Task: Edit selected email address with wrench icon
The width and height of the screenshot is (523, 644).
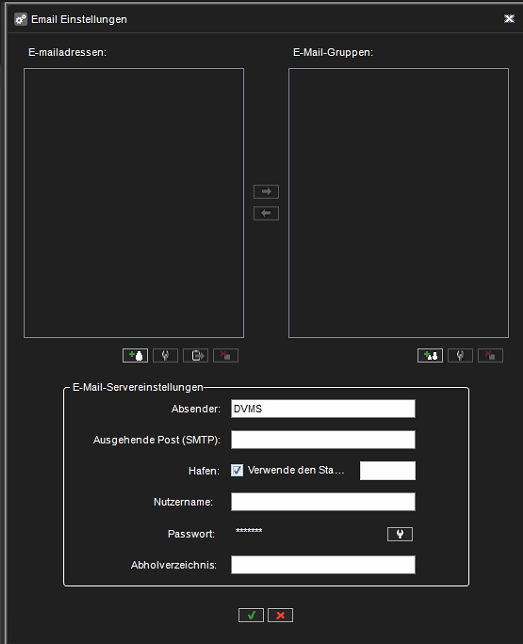Action: pos(165,355)
